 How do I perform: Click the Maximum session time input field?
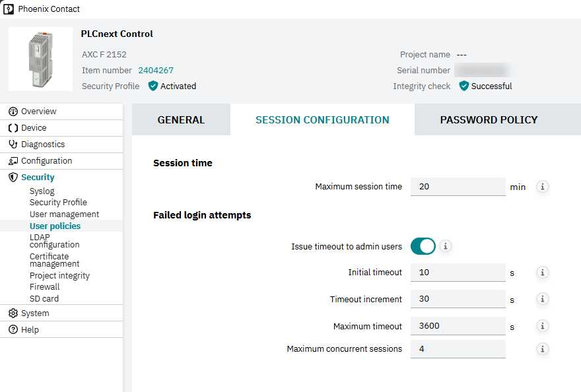(x=458, y=187)
